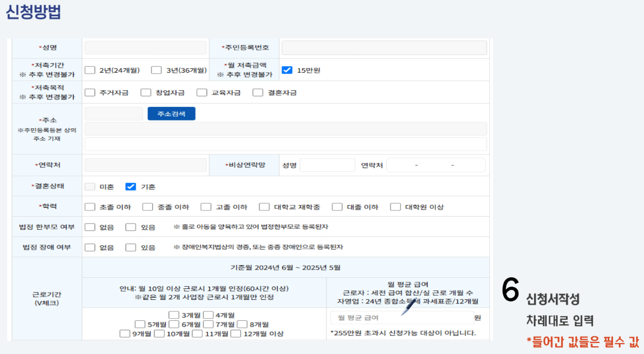Check 대학교 재학중 education level
This screenshot has width=644, height=354.
pos(264,207)
